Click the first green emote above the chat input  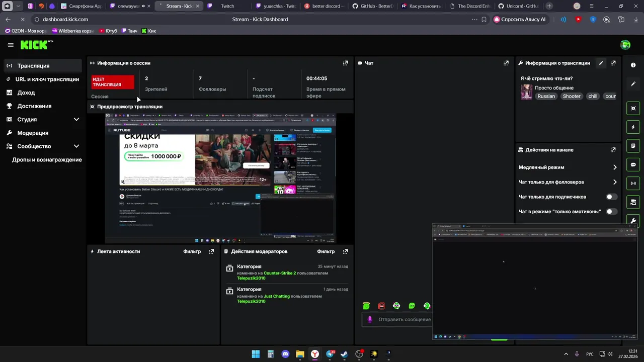[x=366, y=306]
